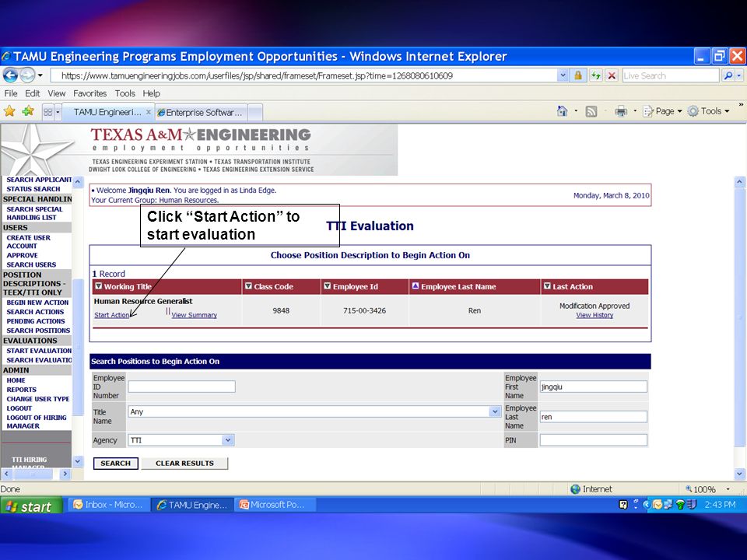Viewport: 747px width, 560px height.
Task: Click the RSS Feeds icon
Action: pos(591,111)
